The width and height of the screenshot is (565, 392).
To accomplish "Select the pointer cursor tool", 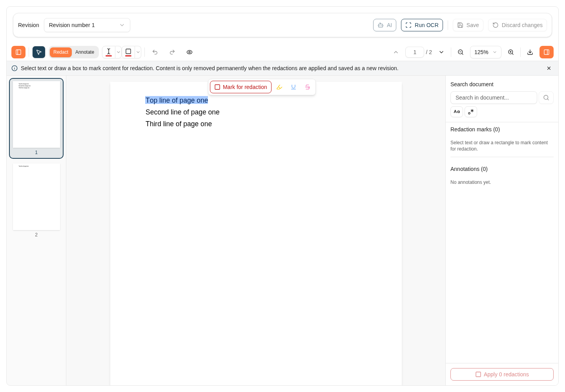I will click(x=39, y=52).
